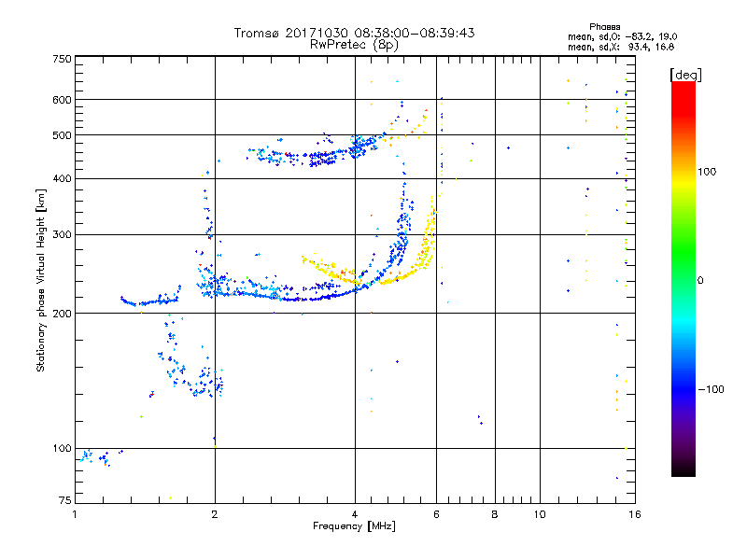Click the y-axis tick label '600'

point(62,100)
